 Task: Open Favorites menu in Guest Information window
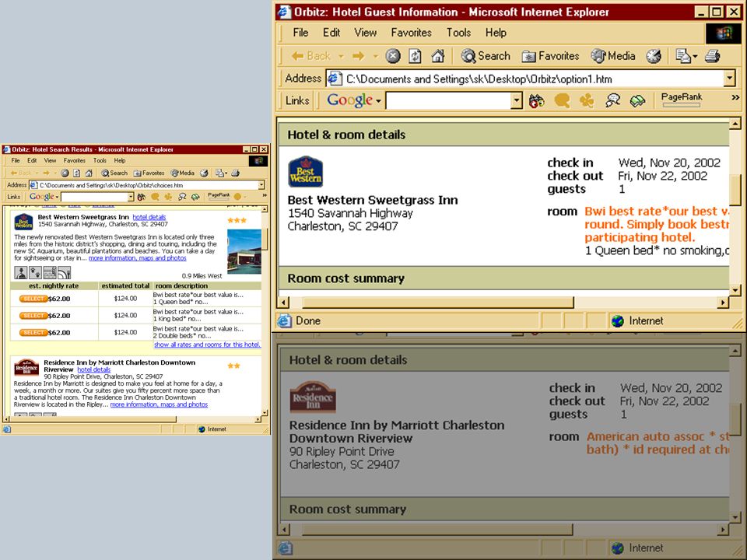(x=411, y=33)
